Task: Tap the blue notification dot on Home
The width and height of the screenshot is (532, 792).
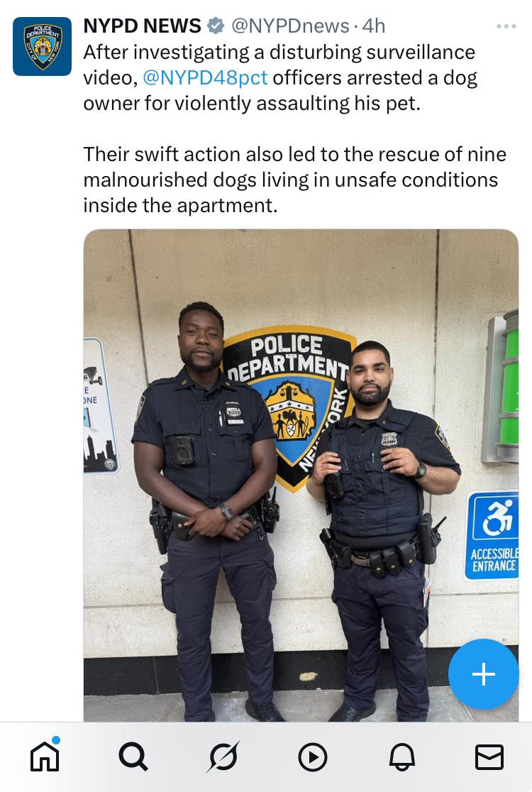Action: coord(56,740)
